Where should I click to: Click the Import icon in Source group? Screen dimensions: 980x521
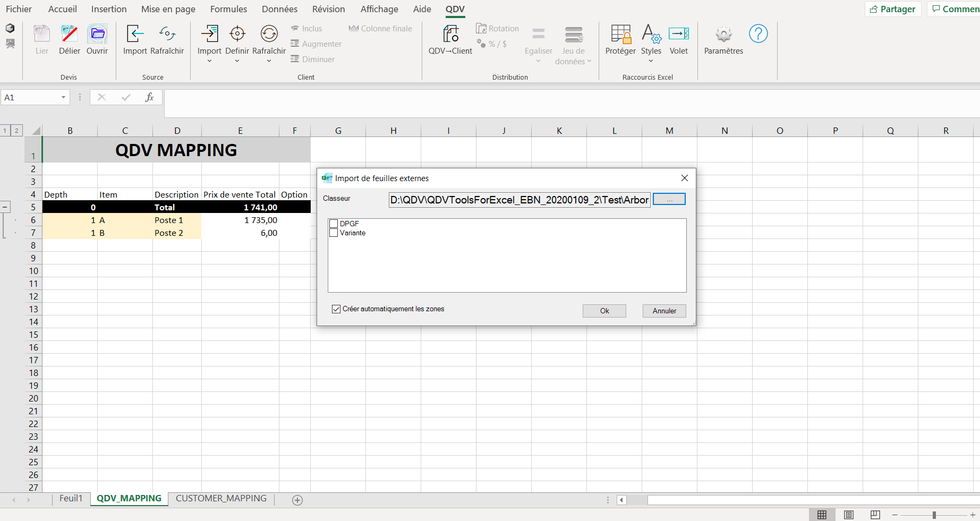[135, 34]
